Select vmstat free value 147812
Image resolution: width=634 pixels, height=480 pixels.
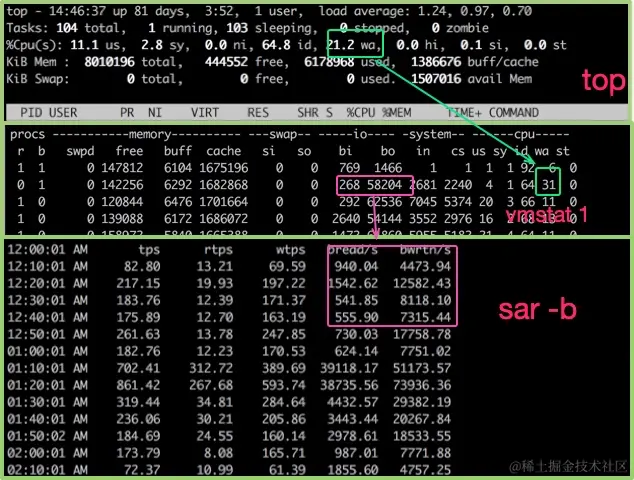pyautogui.click(x=122, y=168)
